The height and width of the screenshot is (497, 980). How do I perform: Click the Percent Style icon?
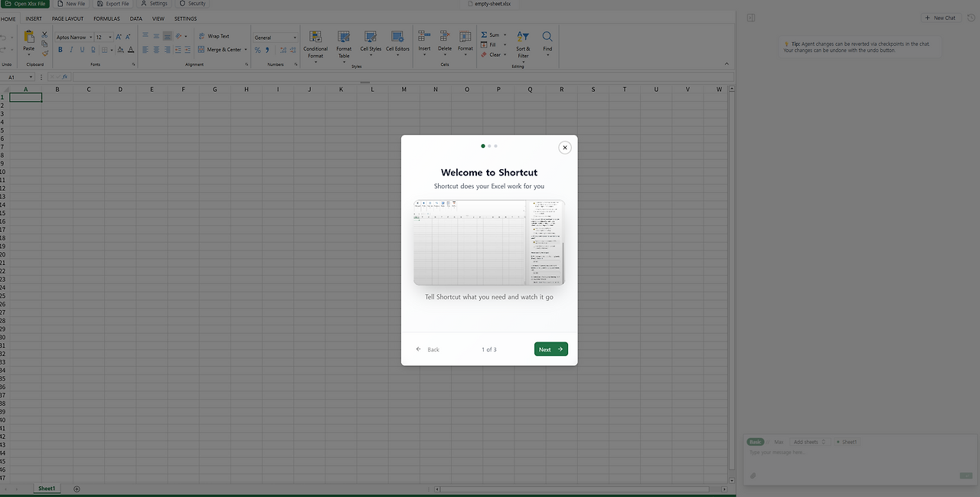click(257, 51)
